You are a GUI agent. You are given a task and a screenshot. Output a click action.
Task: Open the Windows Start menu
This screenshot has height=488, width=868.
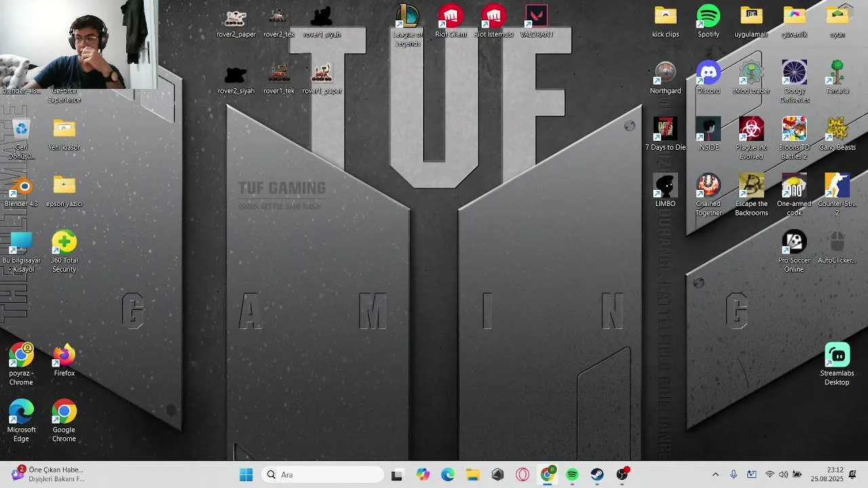point(245,474)
